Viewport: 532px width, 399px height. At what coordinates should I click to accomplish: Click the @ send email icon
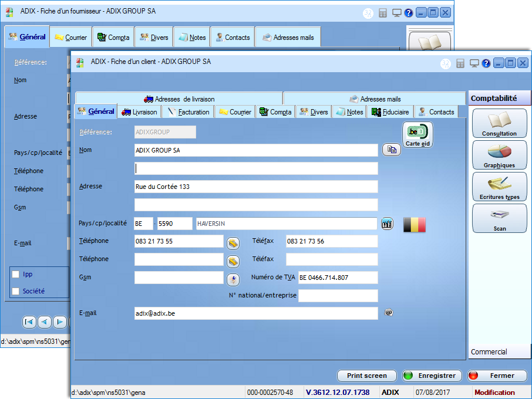[389, 312]
